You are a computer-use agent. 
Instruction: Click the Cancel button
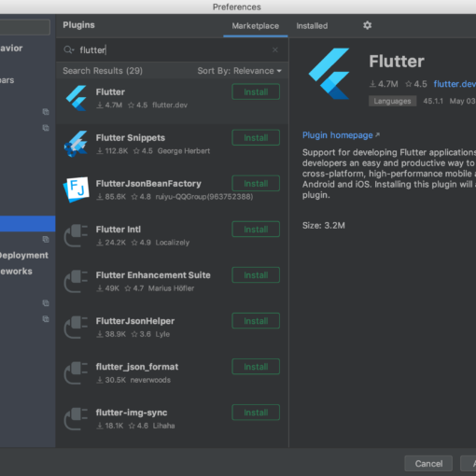tap(428, 464)
